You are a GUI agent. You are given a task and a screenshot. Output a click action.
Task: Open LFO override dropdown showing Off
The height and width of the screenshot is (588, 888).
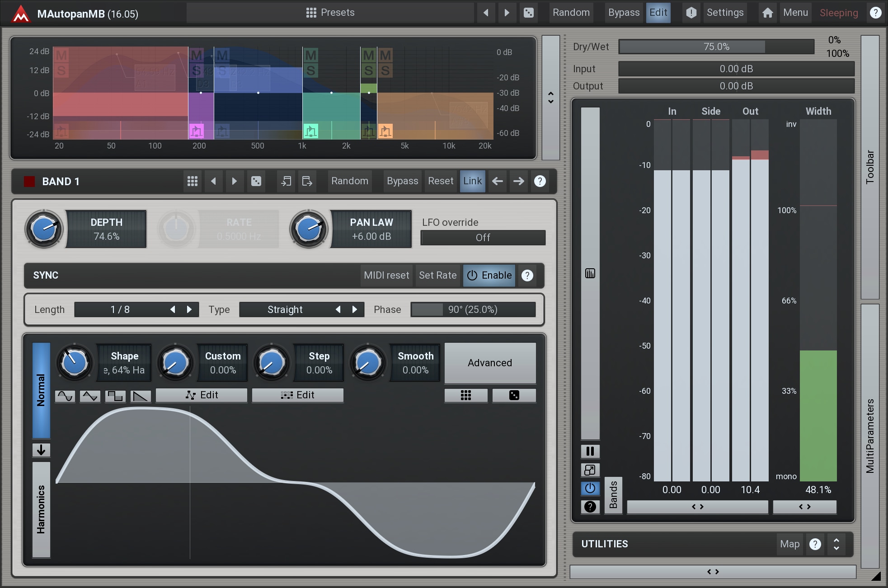pyautogui.click(x=483, y=238)
